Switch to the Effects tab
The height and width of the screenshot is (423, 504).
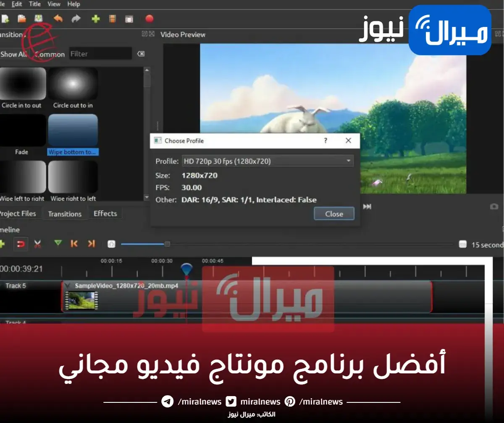pyautogui.click(x=105, y=214)
